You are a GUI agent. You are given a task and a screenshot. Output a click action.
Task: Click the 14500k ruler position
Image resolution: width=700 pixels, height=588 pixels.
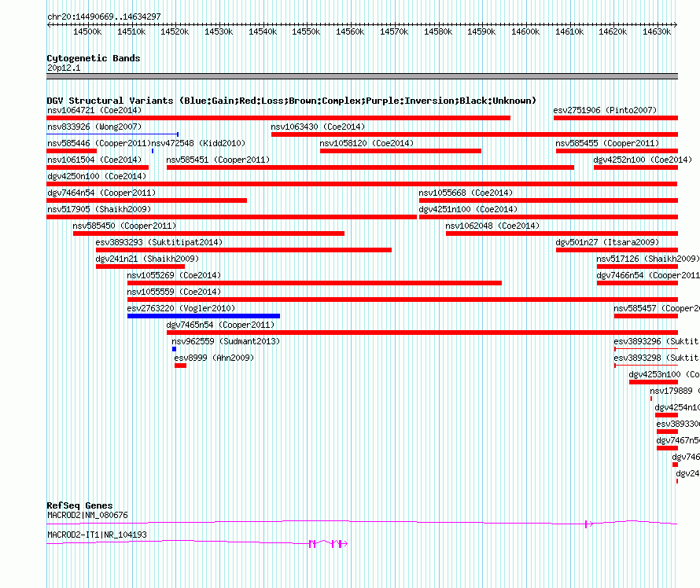click(x=87, y=31)
